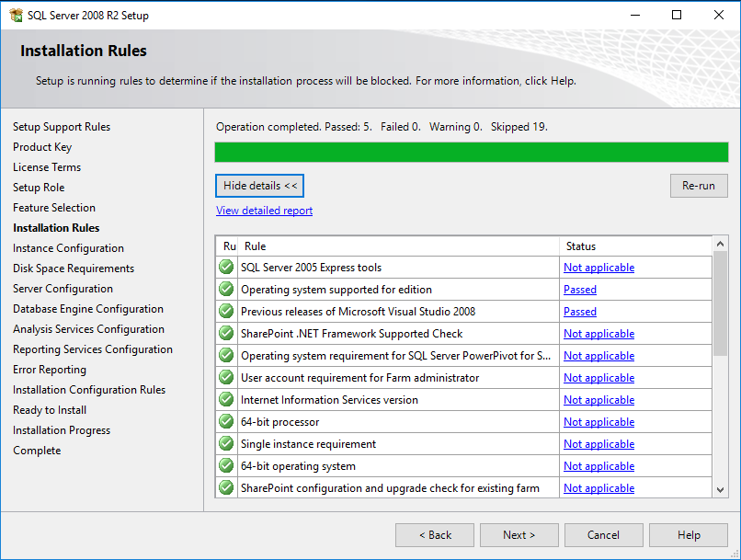Select Installation Progress step

(62, 430)
